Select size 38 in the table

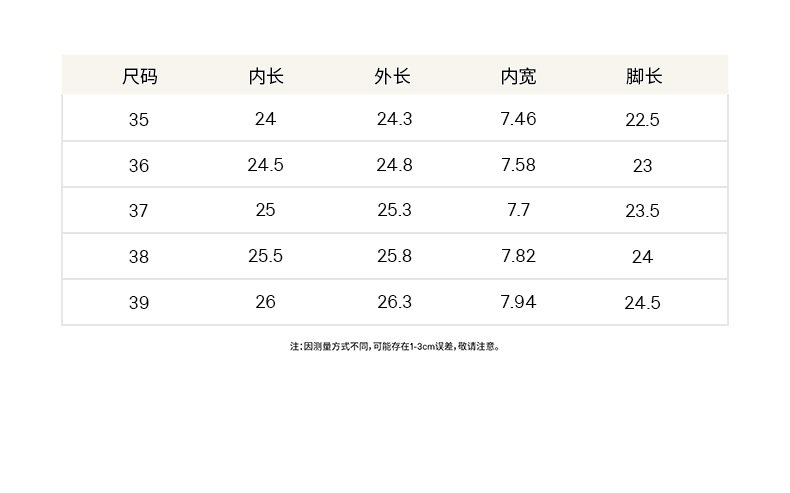coord(139,257)
